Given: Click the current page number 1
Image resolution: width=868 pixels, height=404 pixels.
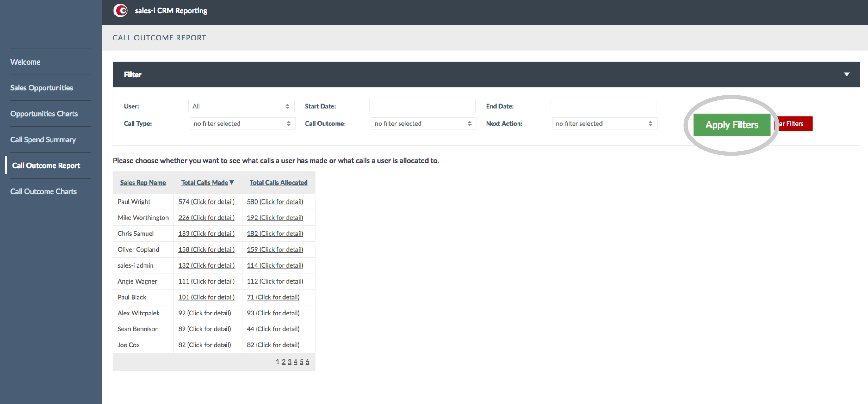Looking at the screenshot, I should pos(278,362).
